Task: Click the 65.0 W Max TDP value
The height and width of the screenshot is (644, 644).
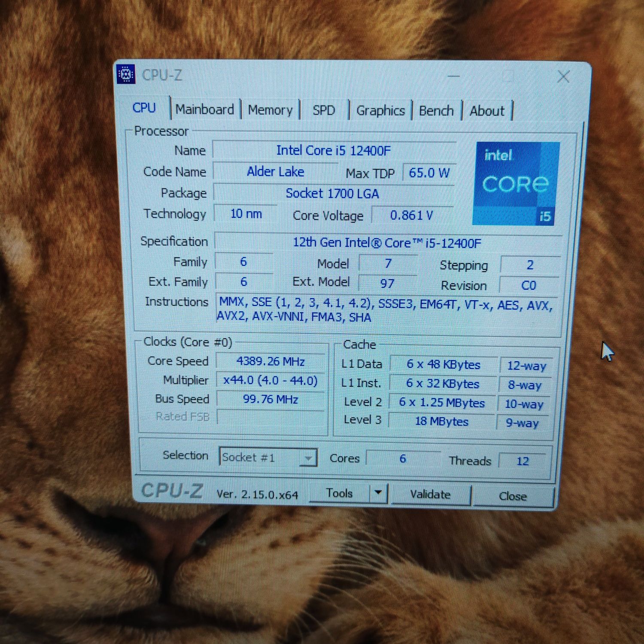Action: click(x=429, y=173)
